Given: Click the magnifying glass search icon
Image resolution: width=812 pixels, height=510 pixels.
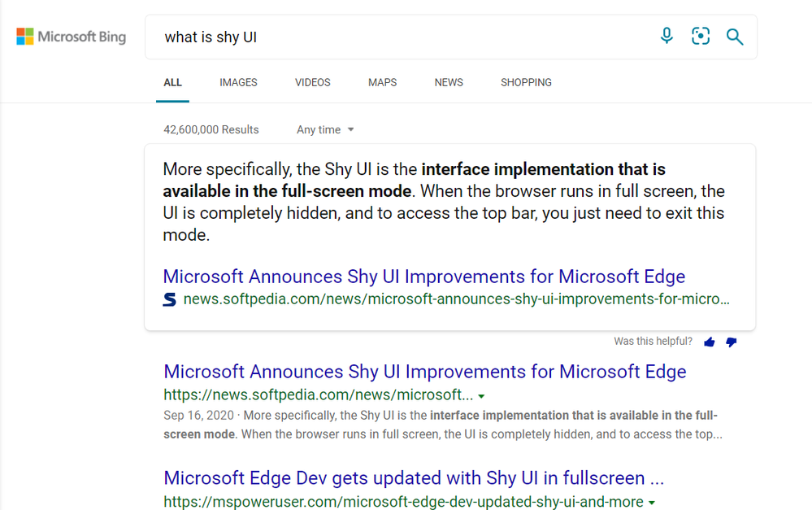Looking at the screenshot, I should click(x=735, y=37).
